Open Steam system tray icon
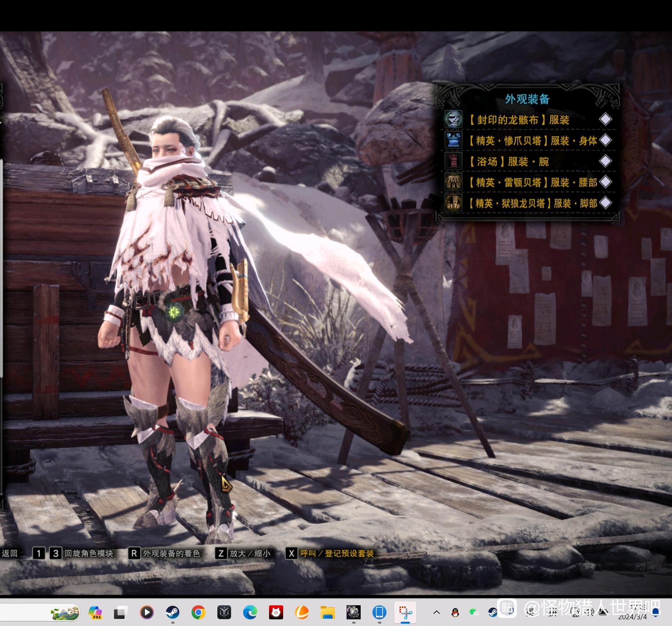Viewport: 672px width, 626px height. tap(493, 613)
